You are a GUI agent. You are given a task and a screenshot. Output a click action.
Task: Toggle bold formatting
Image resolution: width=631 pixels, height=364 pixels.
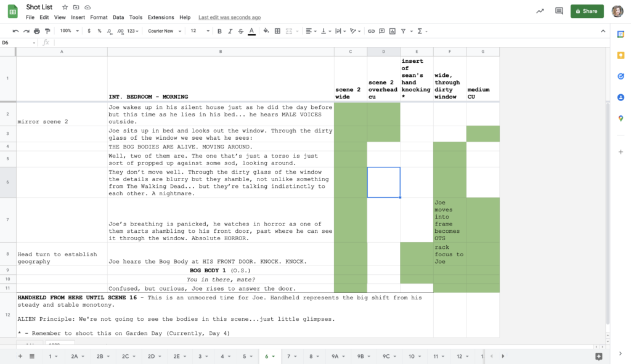(219, 31)
